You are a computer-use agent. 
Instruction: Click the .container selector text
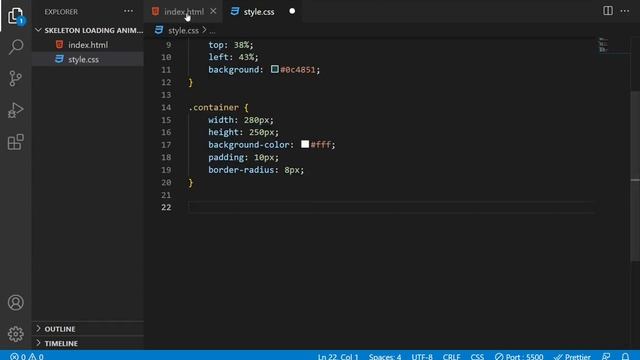pyautogui.click(x=213, y=107)
